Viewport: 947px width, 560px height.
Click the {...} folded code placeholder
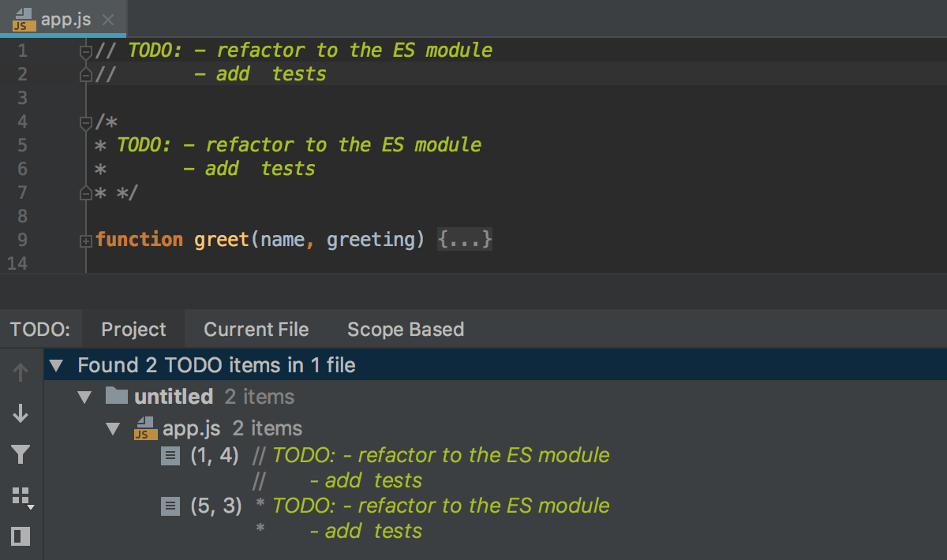pyautogui.click(x=464, y=239)
